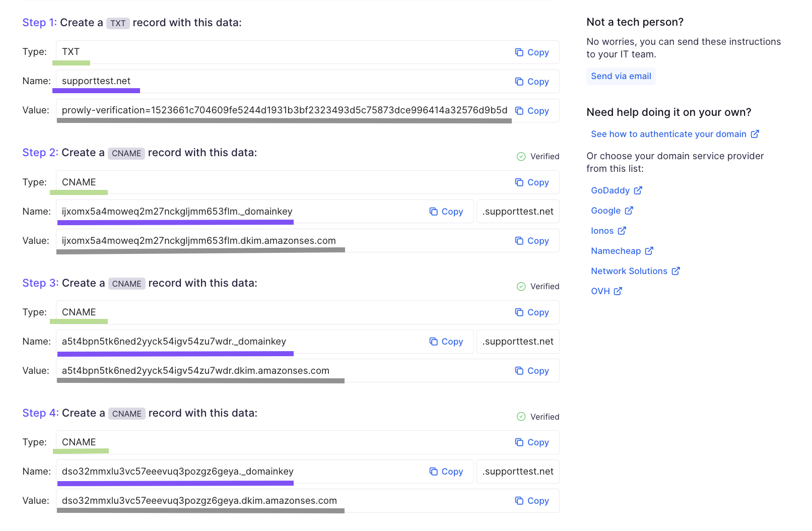Screen dimensions: 812x531
Task: Click the Verified status of Step 3
Action: click(538, 287)
